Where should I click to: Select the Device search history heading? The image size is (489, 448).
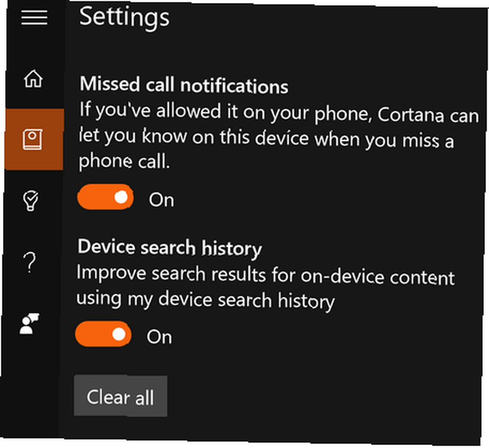(170, 248)
